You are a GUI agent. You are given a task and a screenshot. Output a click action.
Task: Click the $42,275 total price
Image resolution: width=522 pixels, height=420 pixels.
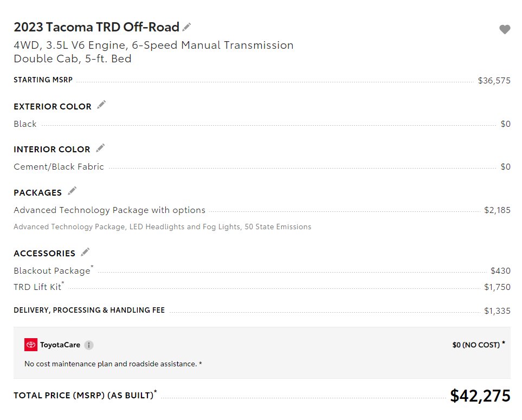pos(480,396)
